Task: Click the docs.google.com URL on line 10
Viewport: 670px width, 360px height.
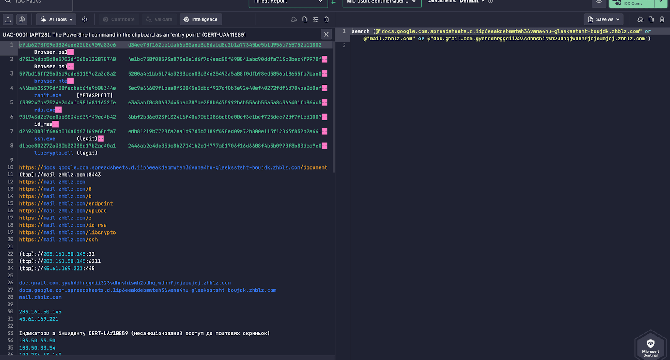Action: point(173,167)
